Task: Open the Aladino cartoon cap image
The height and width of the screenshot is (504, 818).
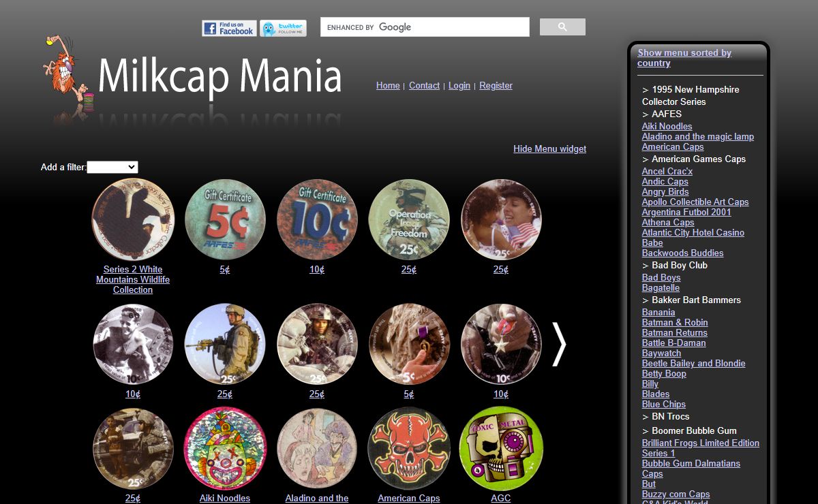Action: [317, 450]
